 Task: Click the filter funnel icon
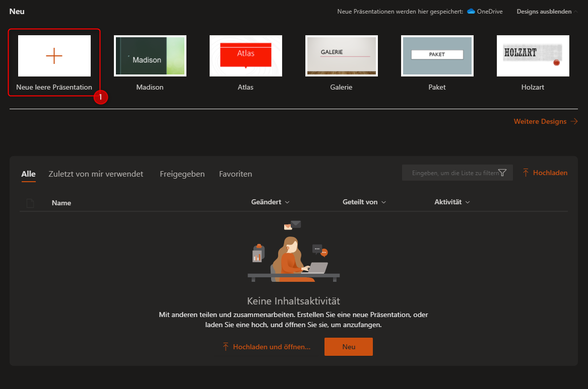pyautogui.click(x=502, y=173)
